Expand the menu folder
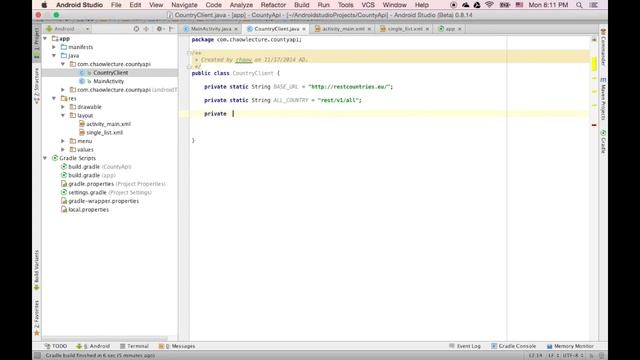The image size is (640, 360). [x=63, y=141]
